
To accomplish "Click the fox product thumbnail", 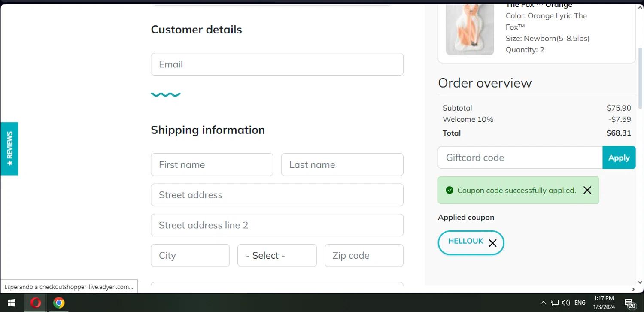I will [x=470, y=30].
